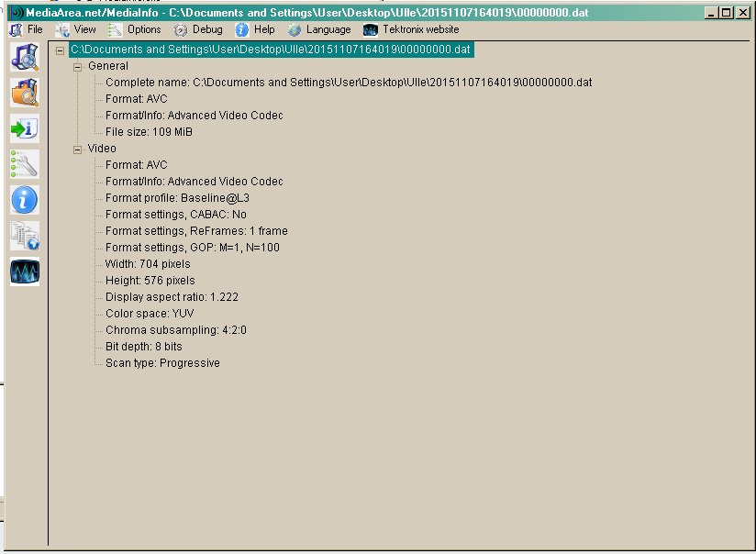Open the Options menu

click(x=144, y=29)
